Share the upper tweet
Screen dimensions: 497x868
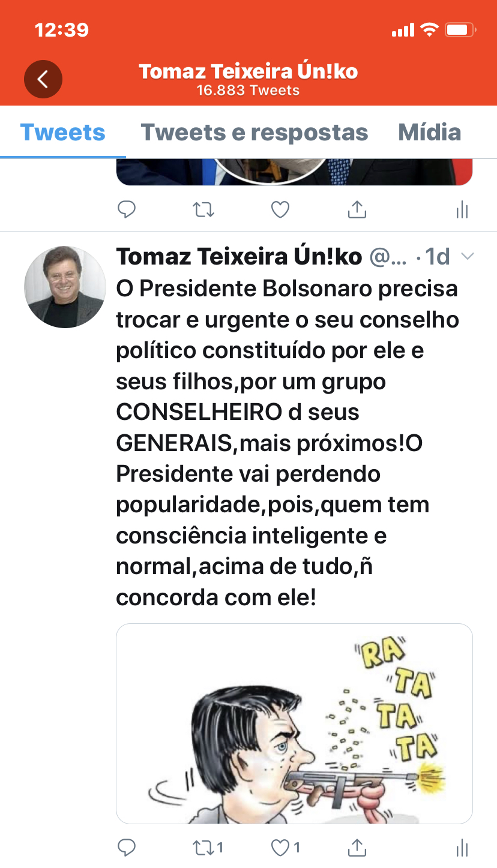coord(357,209)
